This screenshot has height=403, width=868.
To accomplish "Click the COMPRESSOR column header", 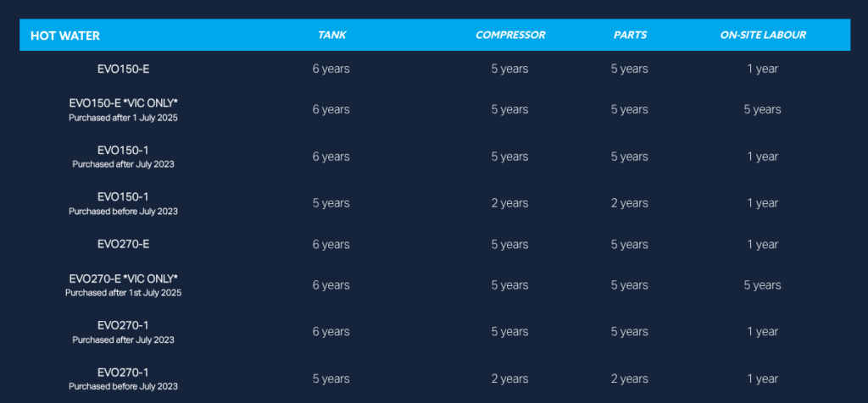I will (x=509, y=36).
